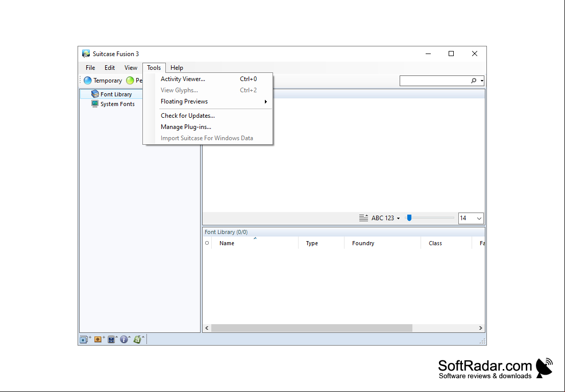Click Import Suitcase For Windows Data entry
565x392 pixels.
(208, 138)
